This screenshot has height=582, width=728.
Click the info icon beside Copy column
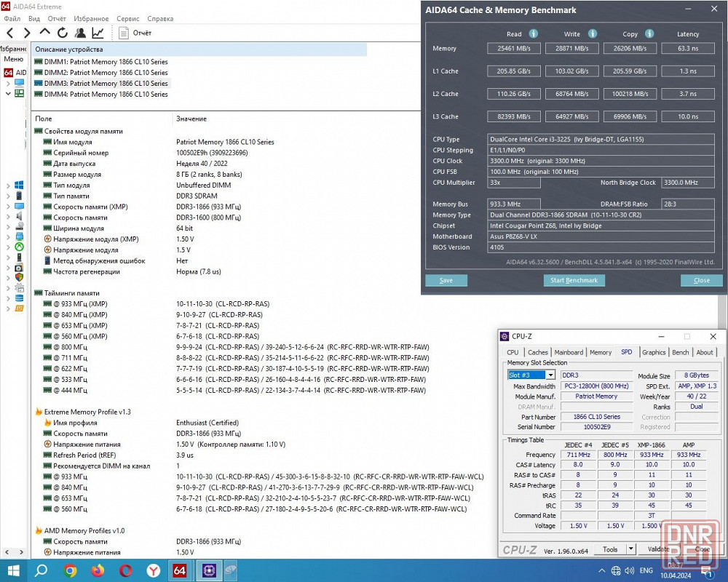click(x=649, y=33)
